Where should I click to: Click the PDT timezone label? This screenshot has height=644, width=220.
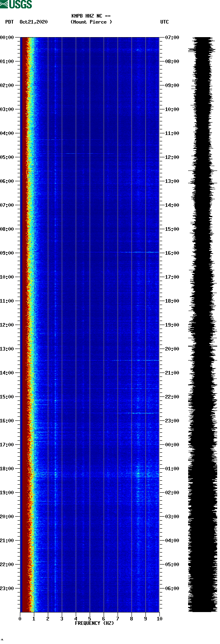pos(9,22)
